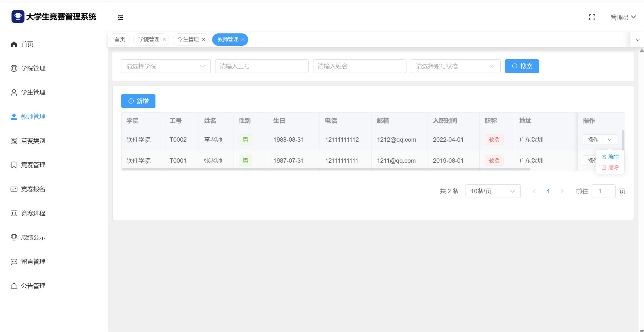Viewport: 644px width, 332px height.
Task: Close the 学院管理 tab
Action: 164,39
